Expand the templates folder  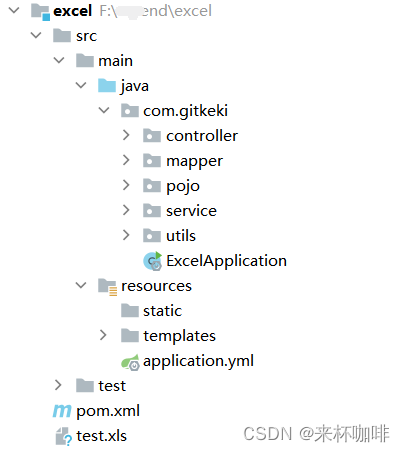pos(103,335)
